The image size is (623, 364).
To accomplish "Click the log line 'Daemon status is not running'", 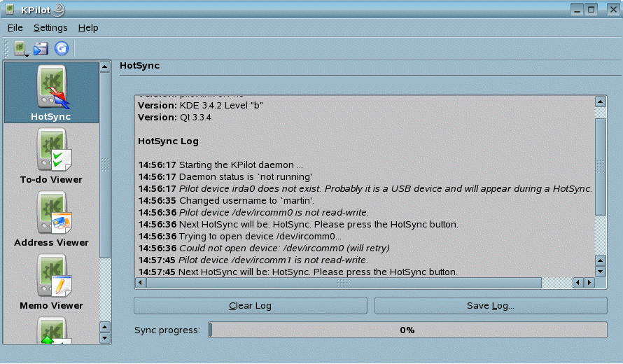I will click(x=225, y=177).
